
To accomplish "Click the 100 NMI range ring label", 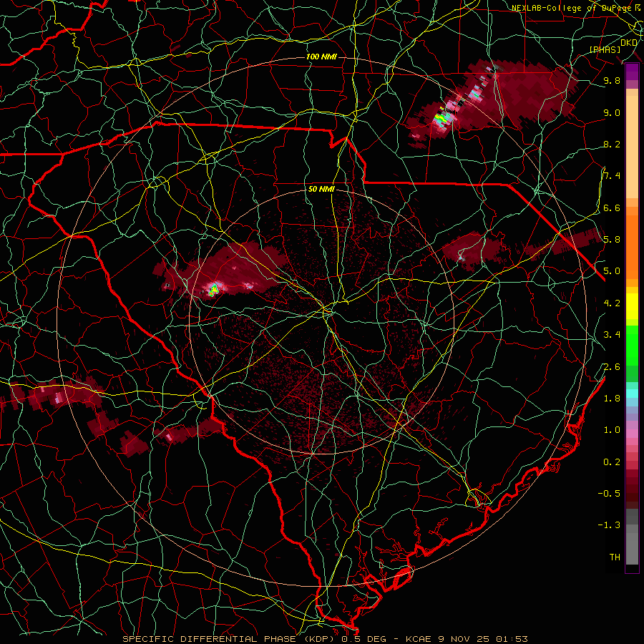I will [x=321, y=57].
